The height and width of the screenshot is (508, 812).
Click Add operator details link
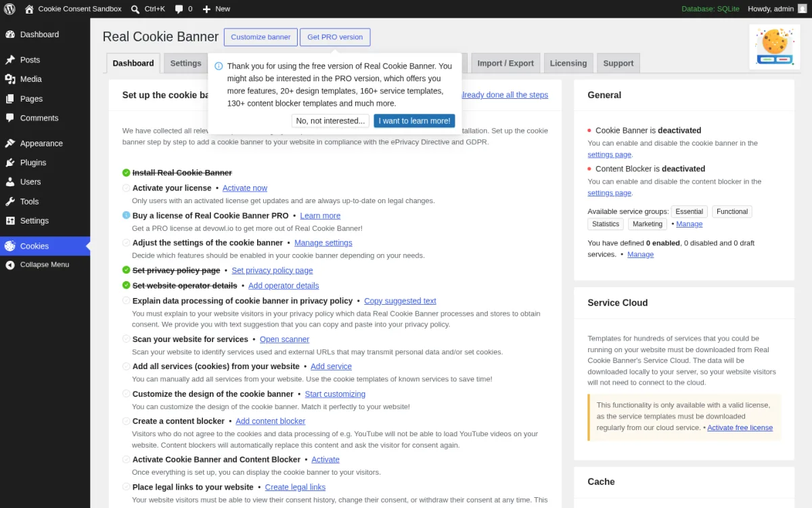(284, 286)
